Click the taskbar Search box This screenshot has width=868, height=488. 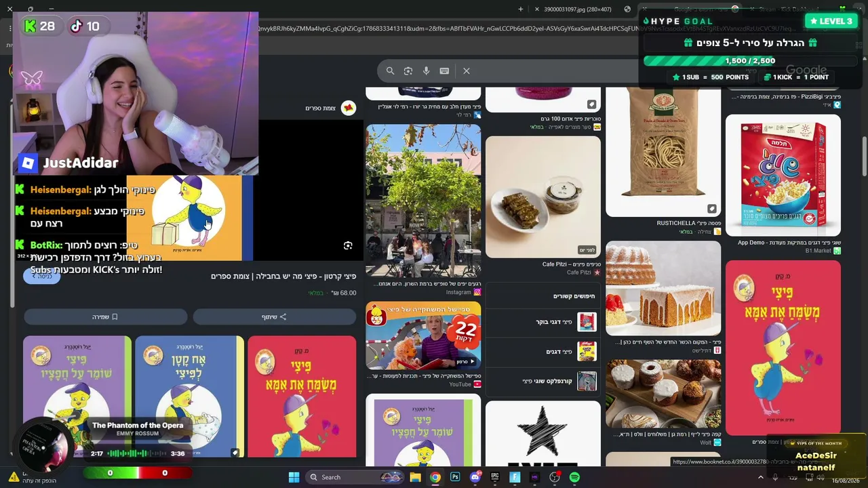click(353, 477)
